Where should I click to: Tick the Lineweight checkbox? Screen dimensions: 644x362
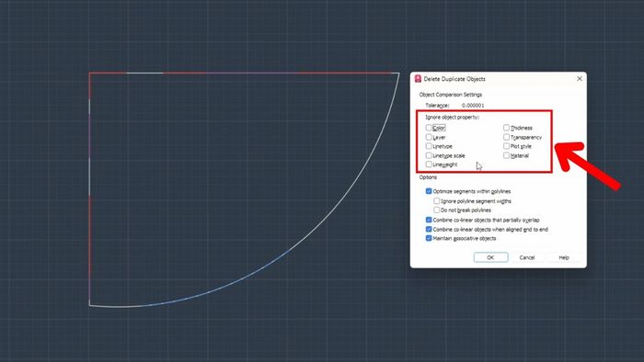coord(429,164)
